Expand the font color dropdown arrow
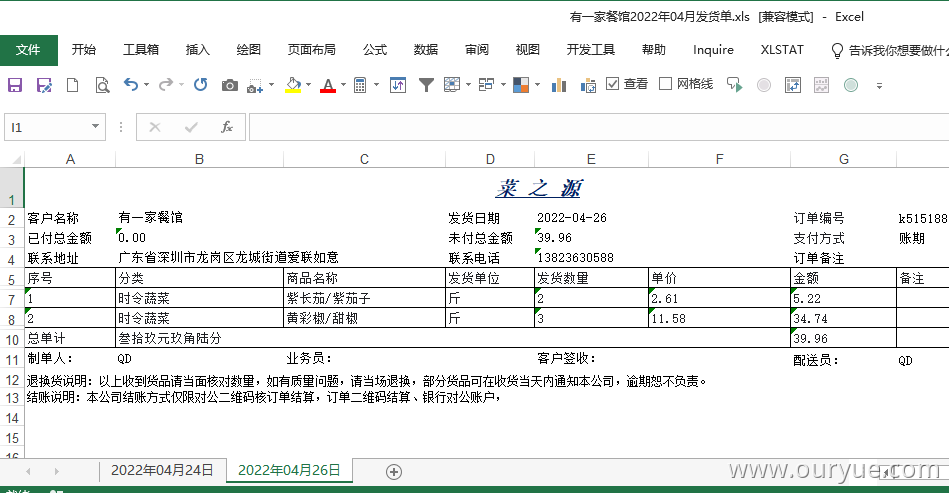 click(x=343, y=85)
